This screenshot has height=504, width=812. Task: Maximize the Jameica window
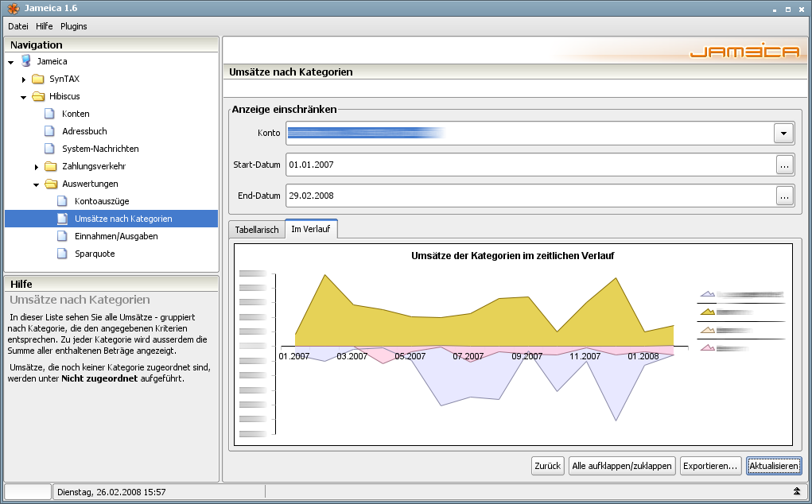coord(788,10)
